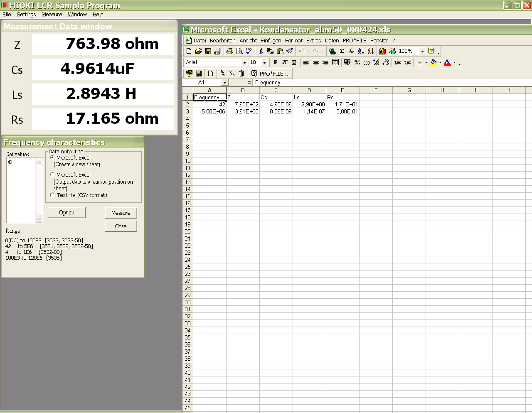Toggle Italic (K) formatting
532x413 pixels.
285,62
